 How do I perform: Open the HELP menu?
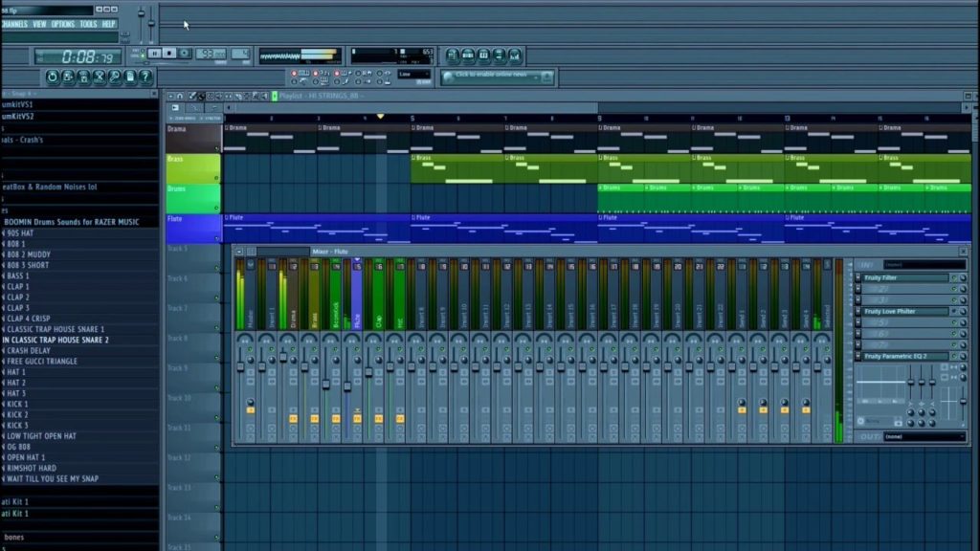[108, 24]
